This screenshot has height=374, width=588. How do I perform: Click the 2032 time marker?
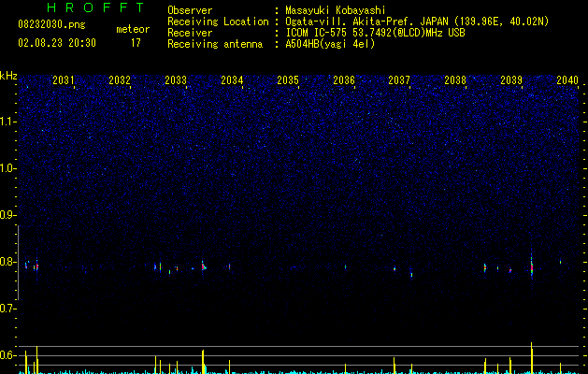coord(120,79)
